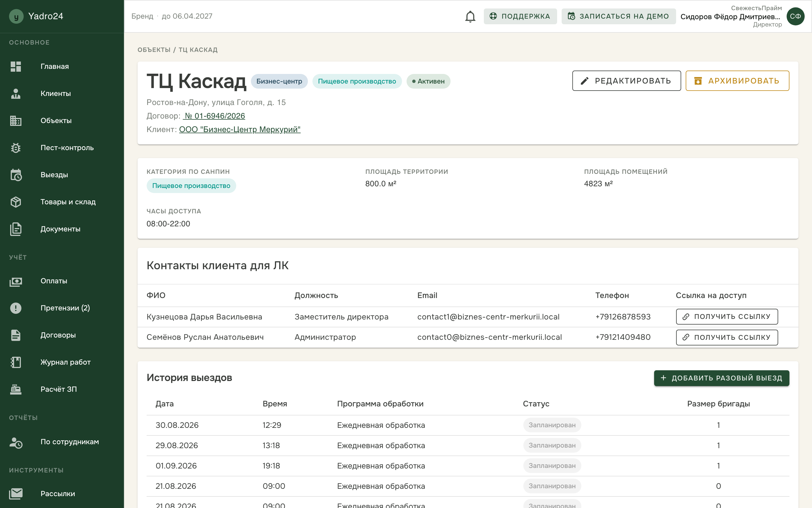Open client ООО "Бизнес-Центр Меркурий" link
Image resolution: width=812 pixels, height=508 pixels.
tap(240, 129)
